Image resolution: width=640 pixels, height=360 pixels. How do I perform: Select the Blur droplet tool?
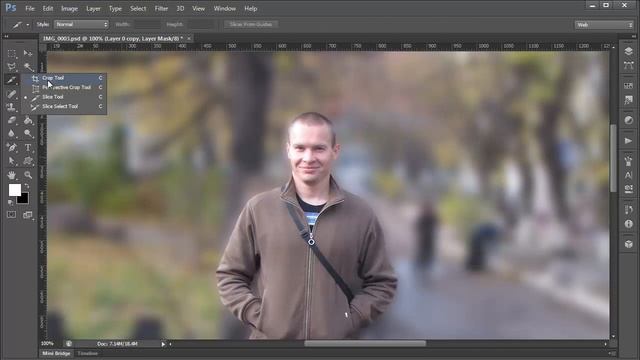pyautogui.click(x=11, y=133)
